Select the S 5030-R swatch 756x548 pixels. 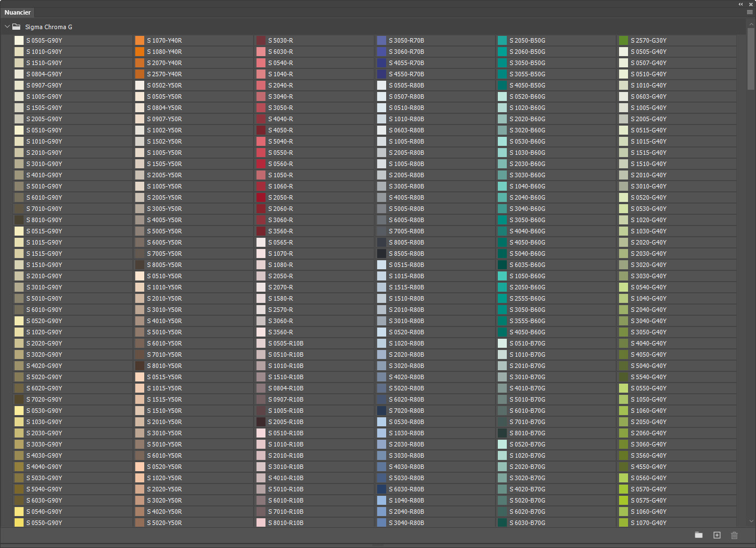pyautogui.click(x=261, y=40)
